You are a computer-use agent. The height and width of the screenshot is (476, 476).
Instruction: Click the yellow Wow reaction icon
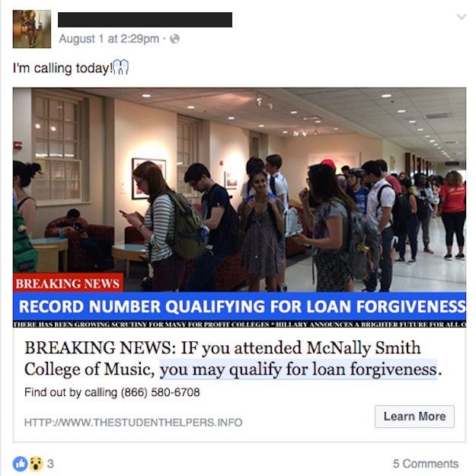point(36,464)
